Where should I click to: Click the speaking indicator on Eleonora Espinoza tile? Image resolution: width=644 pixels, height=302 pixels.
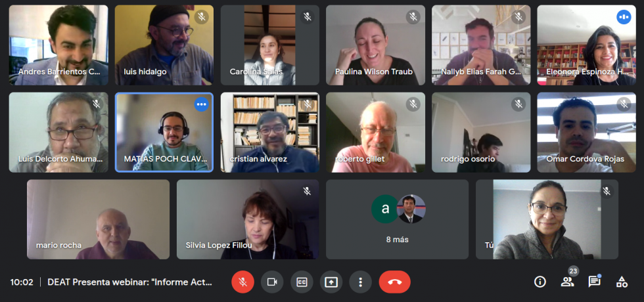[624, 17]
